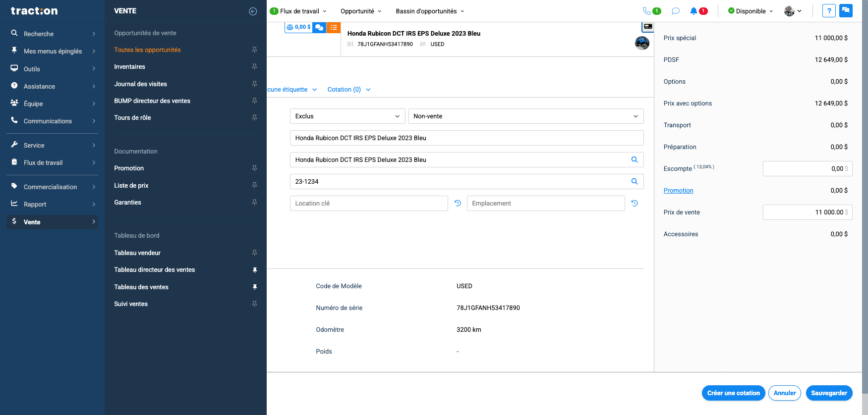Click the Sauvegarder button
The height and width of the screenshot is (415, 868).
pos(829,393)
